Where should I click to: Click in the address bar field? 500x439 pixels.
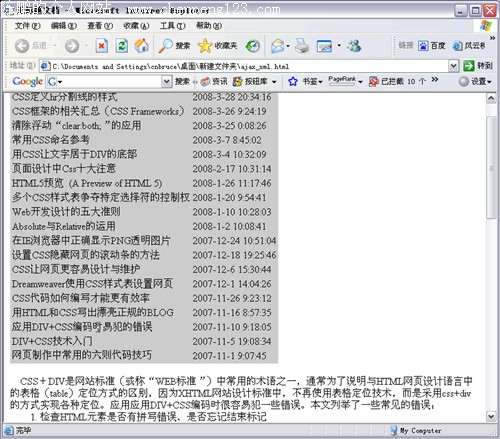[249, 66]
